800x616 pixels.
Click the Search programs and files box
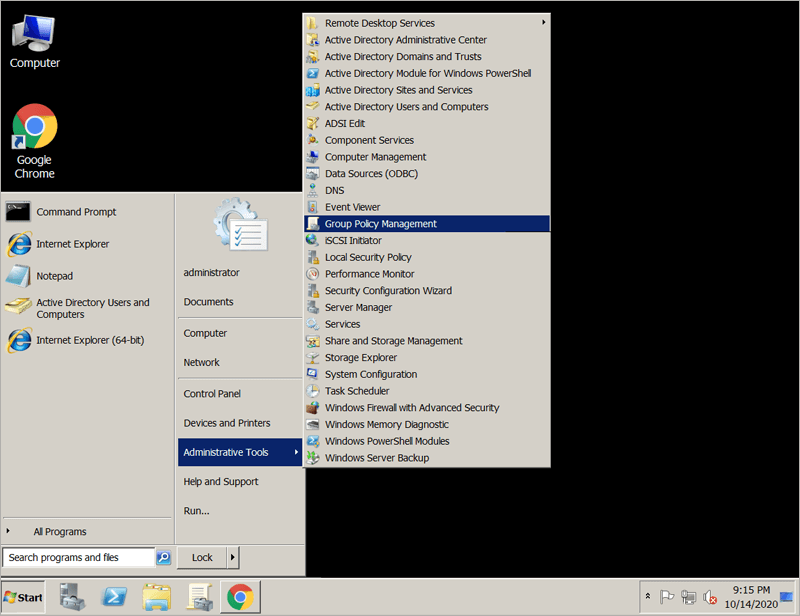point(78,558)
